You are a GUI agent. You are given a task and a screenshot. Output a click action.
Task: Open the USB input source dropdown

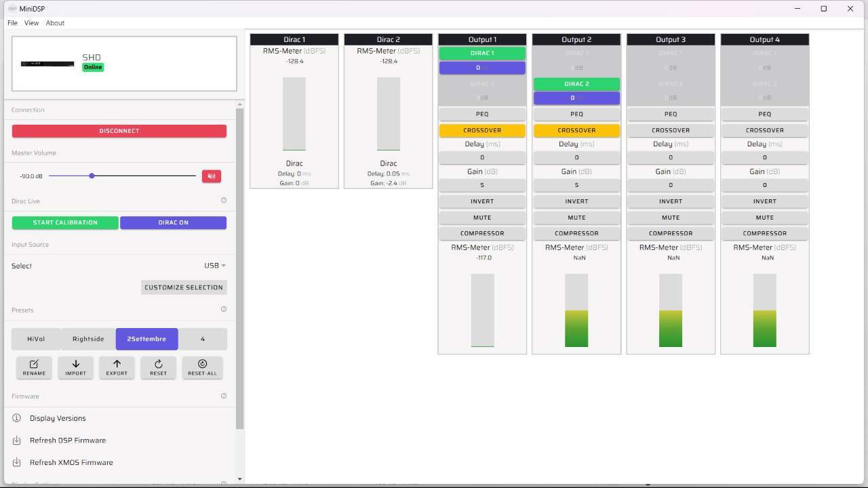pyautogui.click(x=215, y=266)
